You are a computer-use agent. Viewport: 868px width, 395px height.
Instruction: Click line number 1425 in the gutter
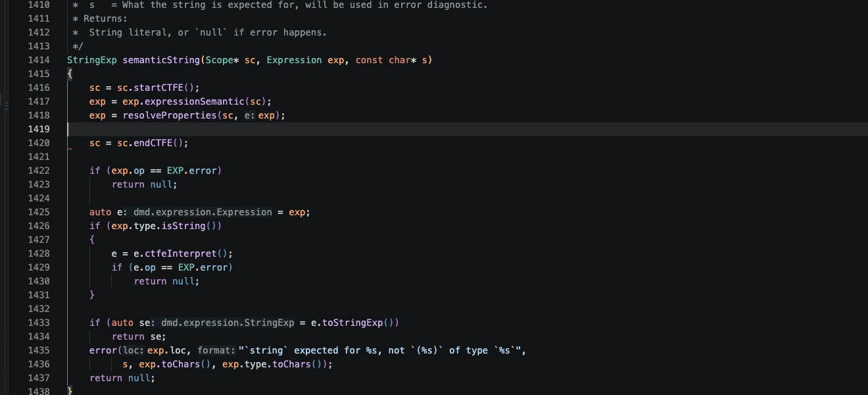click(x=38, y=212)
